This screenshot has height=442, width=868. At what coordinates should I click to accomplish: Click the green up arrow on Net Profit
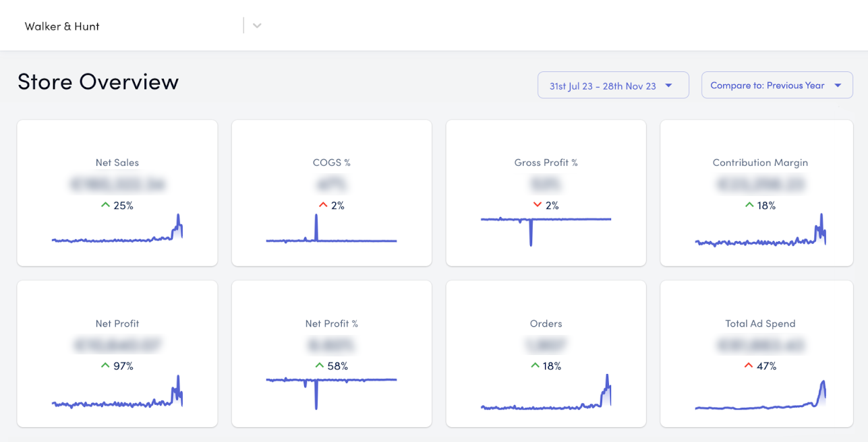[105, 366]
